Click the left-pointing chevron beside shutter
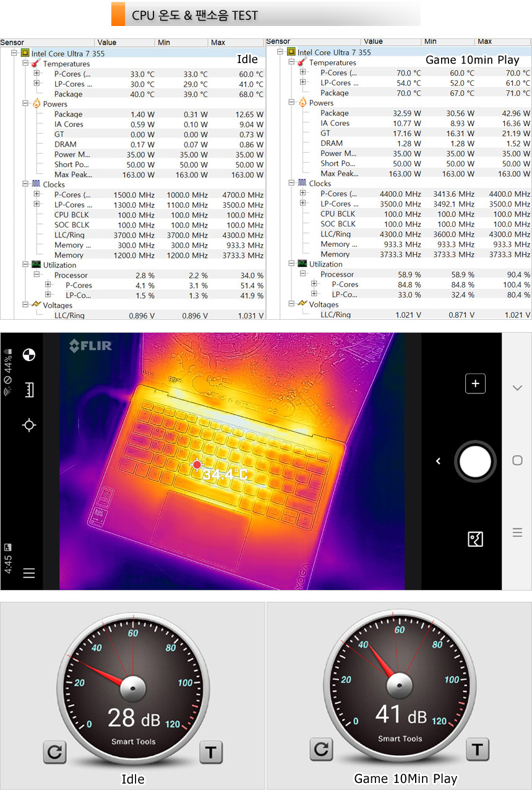Viewport: 532px width, 791px height. (438, 461)
